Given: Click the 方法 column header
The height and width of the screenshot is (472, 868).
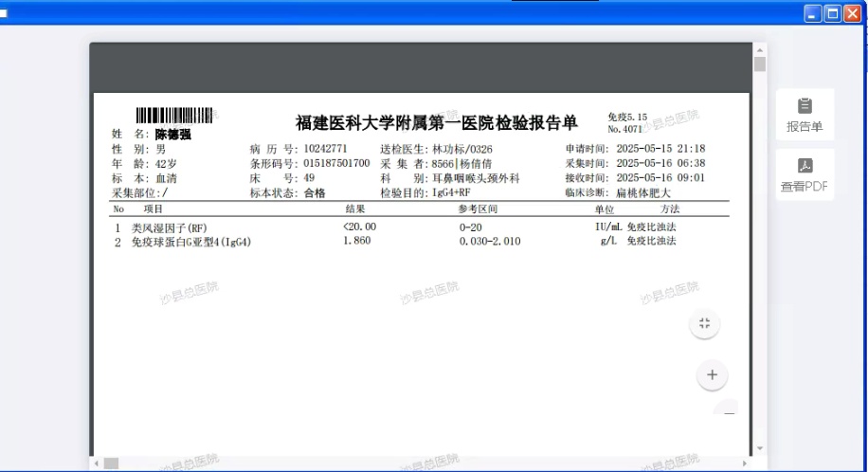Looking at the screenshot, I should [x=670, y=209].
